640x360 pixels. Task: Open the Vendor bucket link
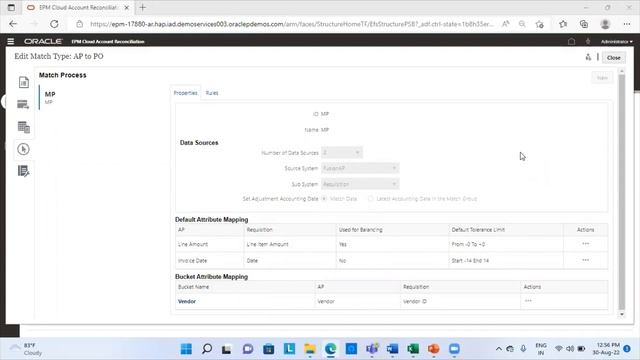tap(187, 301)
